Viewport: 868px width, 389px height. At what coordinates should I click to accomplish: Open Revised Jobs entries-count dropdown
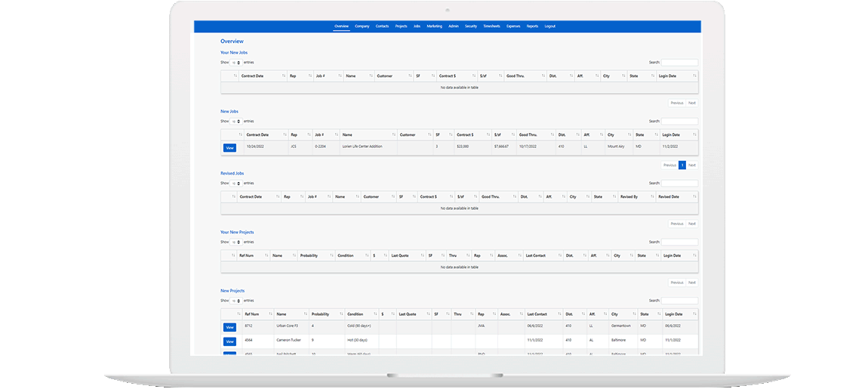(x=235, y=184)
